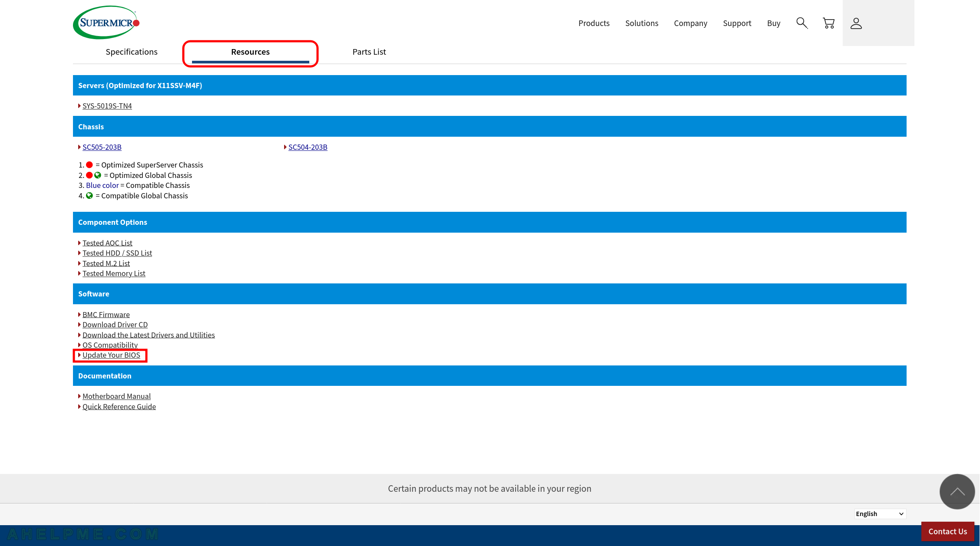The height and width of the screenshot is (546, 980).
Task: Open the Support menu
Action: (x=737, y=23)
